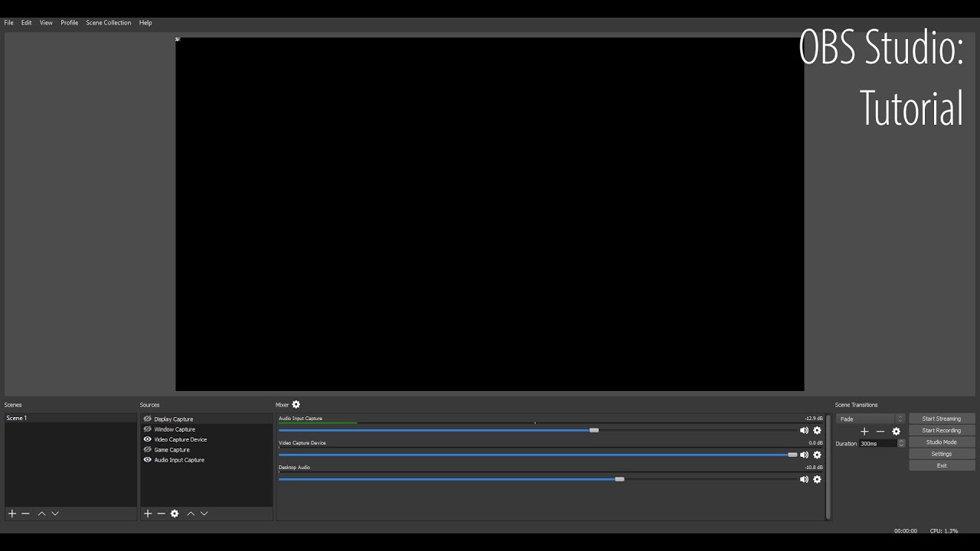Remove scene transition with minus icon

click(x=880, y=431)
